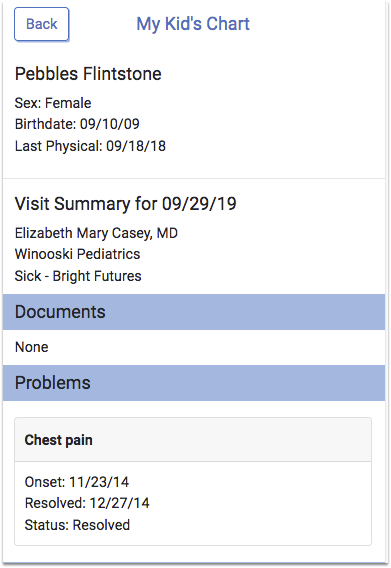Click the Sex: Female line
The height and width of the screenshot is (568, 391).
tap(53, 103)
